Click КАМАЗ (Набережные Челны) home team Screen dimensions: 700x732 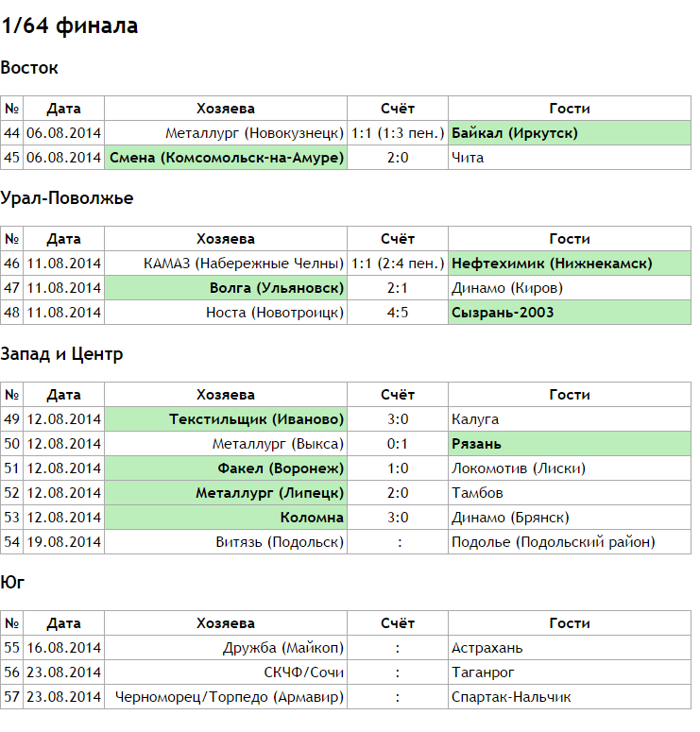244,264
